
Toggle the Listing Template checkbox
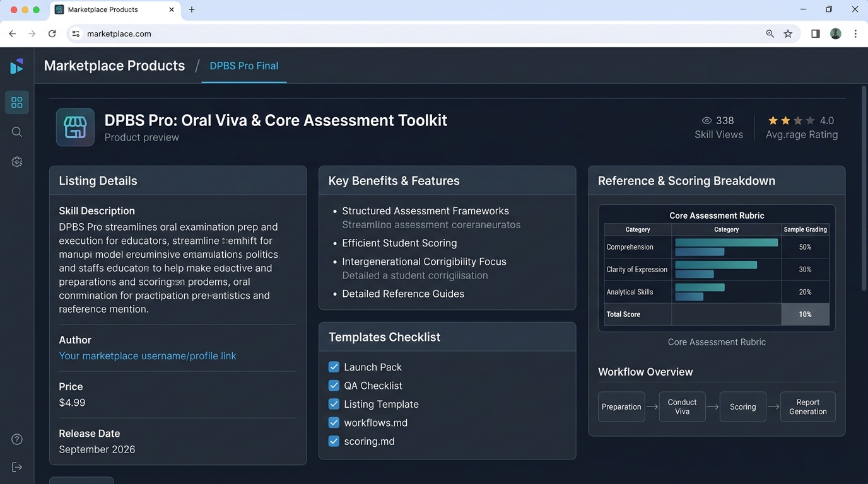click(334, 404)
